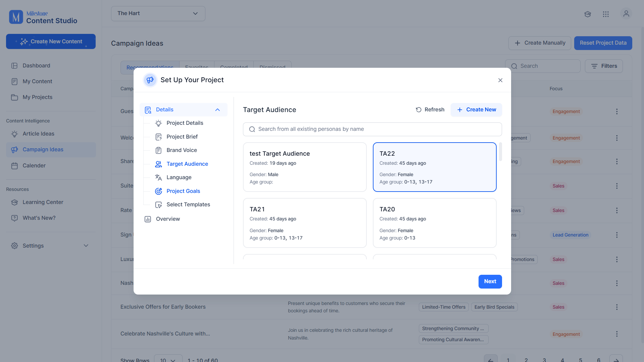Close the Set Up Your Project dialog
The height and width of the screenshot is (362, 644).
click(500, 80)
